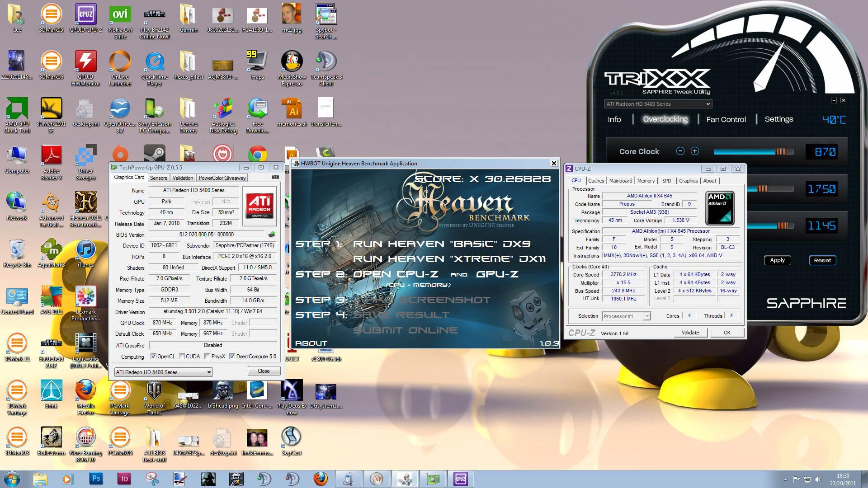868x488 pixels.
Task: Click the CPU-Z Validate button
Action: [690, 333]
